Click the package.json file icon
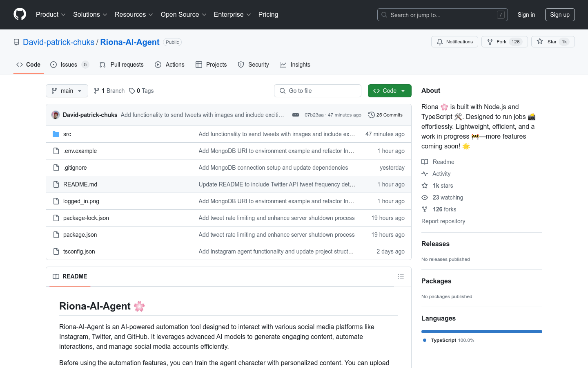 pyautogui.click(x=56, y=235)
